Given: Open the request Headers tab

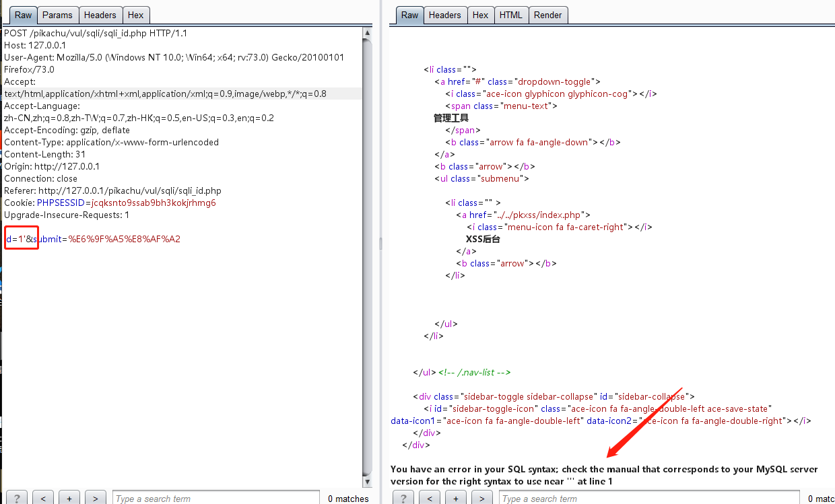Looking at the screenshot, I should pos(100,15).
